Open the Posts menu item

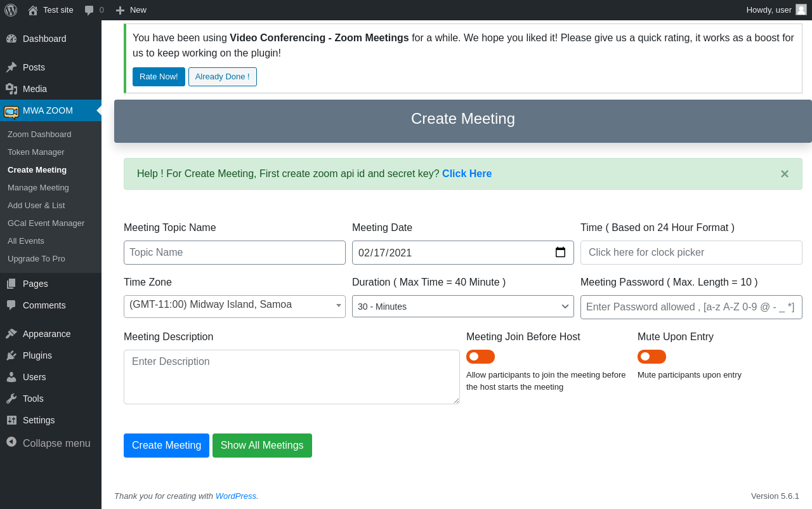tap(51, 67)
